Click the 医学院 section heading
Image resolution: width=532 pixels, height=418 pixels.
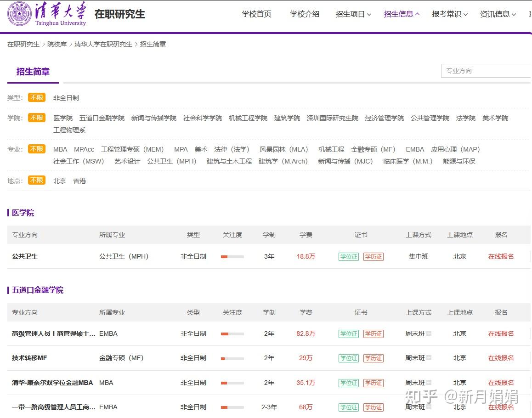(23, 213)
